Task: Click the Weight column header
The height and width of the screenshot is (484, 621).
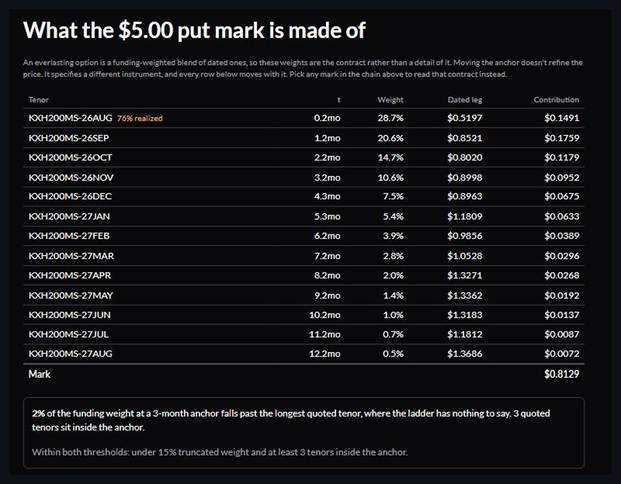Action: coord(390,100)
